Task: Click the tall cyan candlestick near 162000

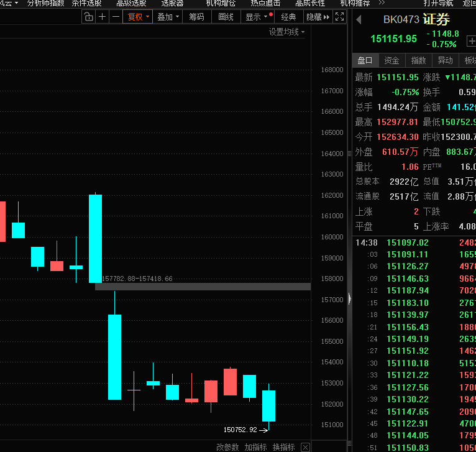Action: click(x=95, y=238)
